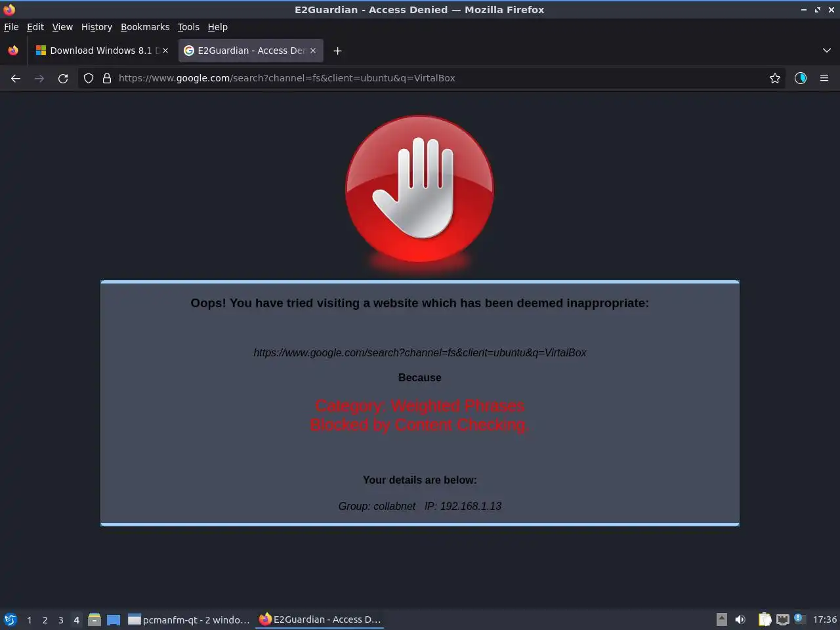840x630 pixels.
Task: Click the 'Because' label
Action: click(x=420, y=377)
